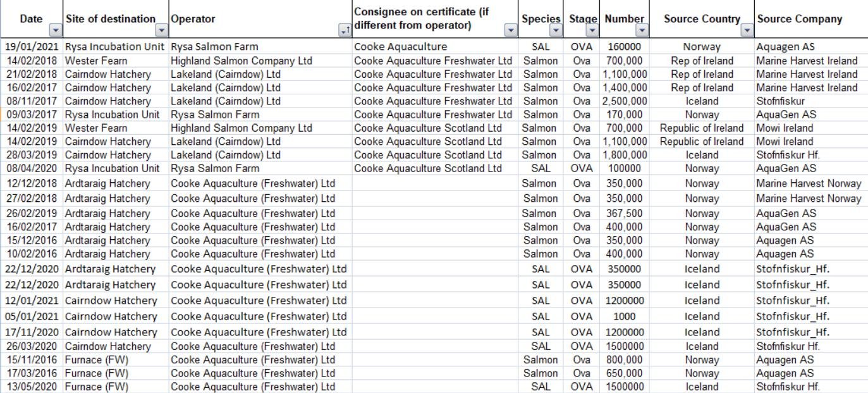Open the Stage column filter arrow
Image resolution: width=868 pixels, height=393 pixels.
592,30
